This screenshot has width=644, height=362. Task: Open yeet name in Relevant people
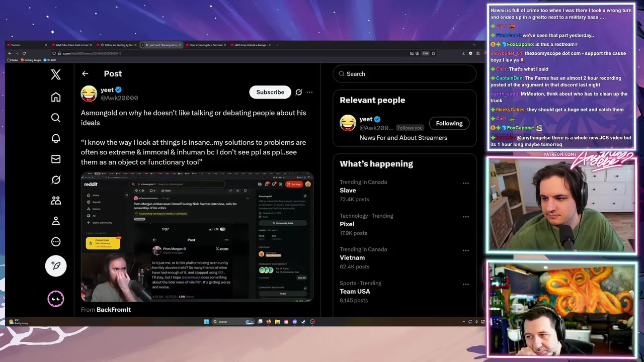coord(366,119)
